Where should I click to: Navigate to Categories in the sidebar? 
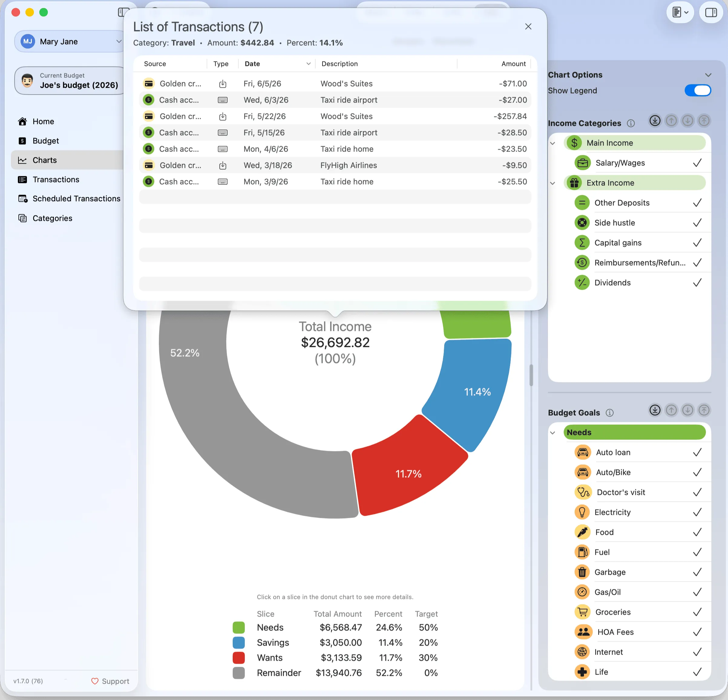(45, 218)
